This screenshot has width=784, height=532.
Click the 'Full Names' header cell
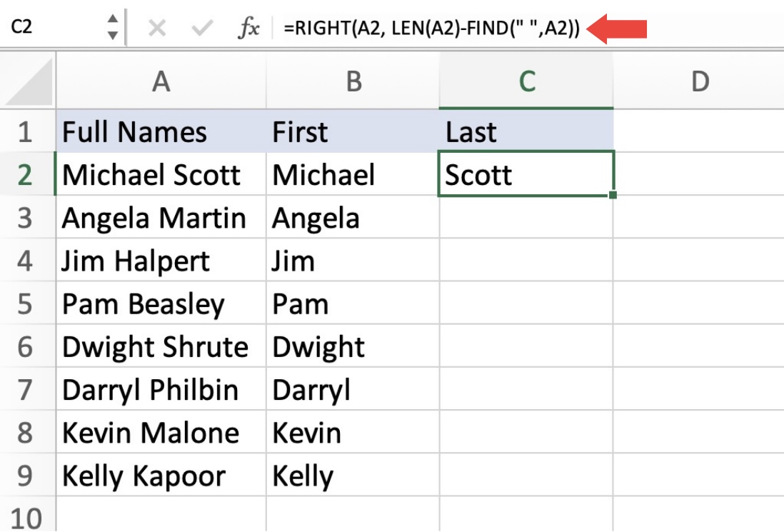(x=161, y=131)
